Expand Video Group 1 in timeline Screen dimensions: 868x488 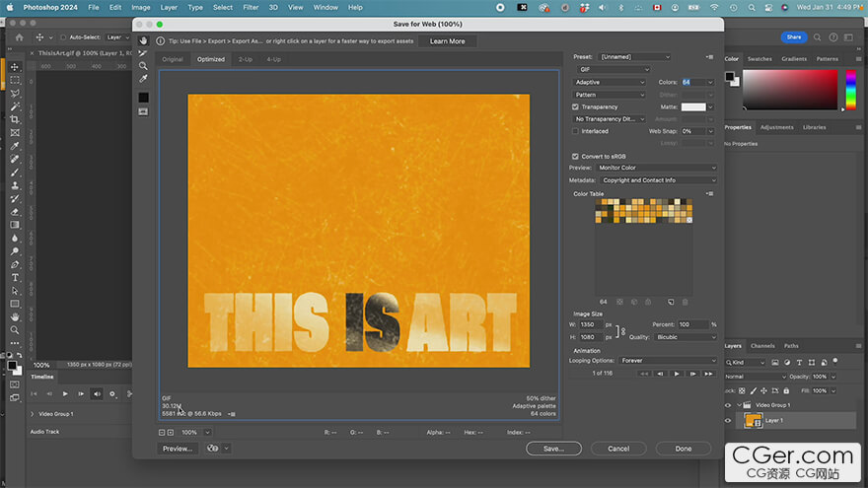coord(33,414)
